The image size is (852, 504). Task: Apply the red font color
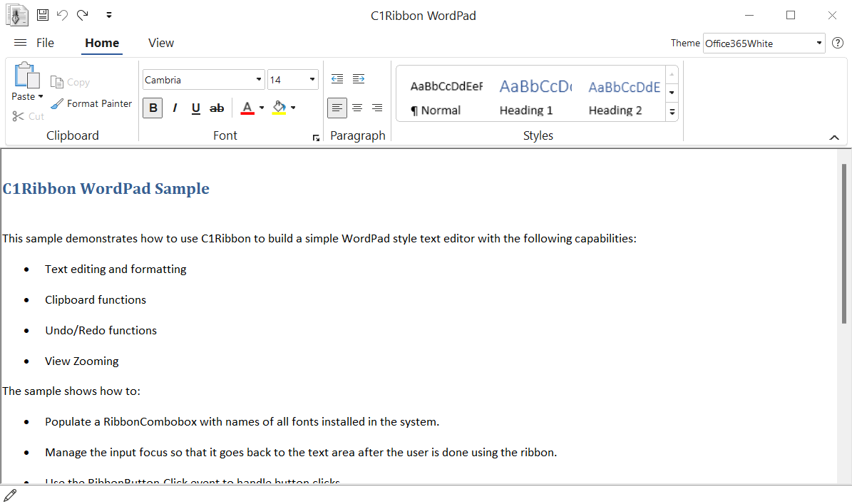[247, 108]
